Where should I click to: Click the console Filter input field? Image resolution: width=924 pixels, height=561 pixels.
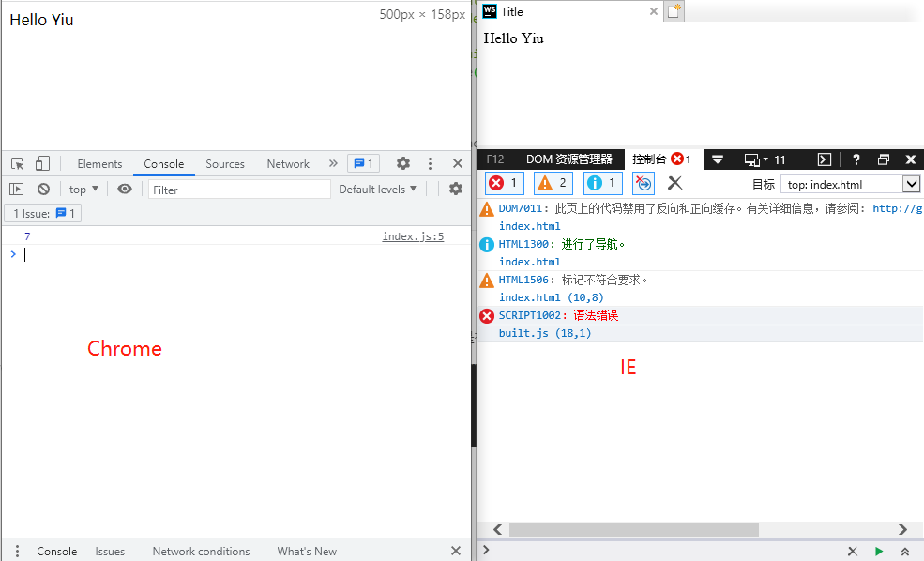pos(239,190)
